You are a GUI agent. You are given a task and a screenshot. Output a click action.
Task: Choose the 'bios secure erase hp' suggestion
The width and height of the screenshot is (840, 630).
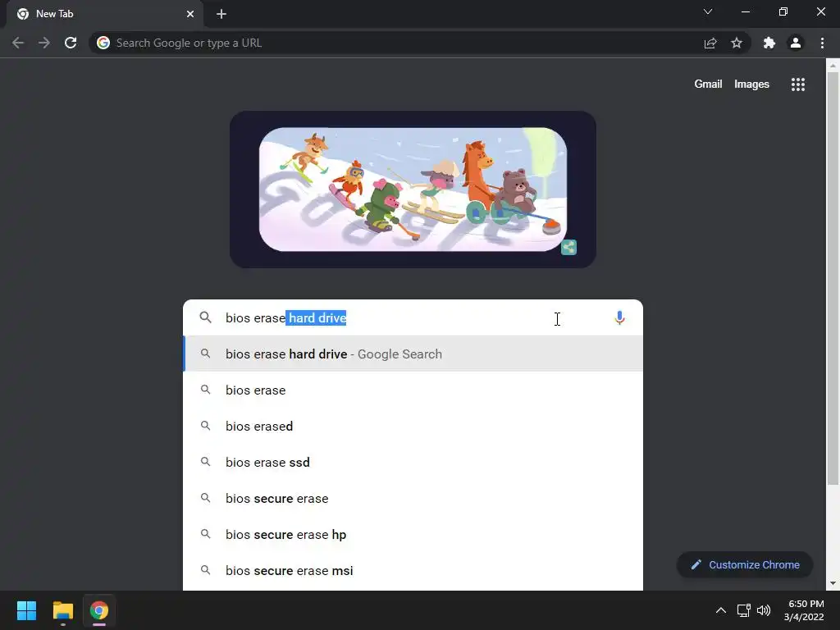(413, 535)
